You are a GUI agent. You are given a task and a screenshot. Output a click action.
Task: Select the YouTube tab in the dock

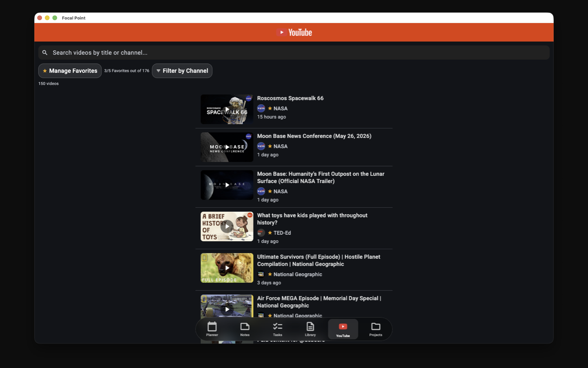343,329
